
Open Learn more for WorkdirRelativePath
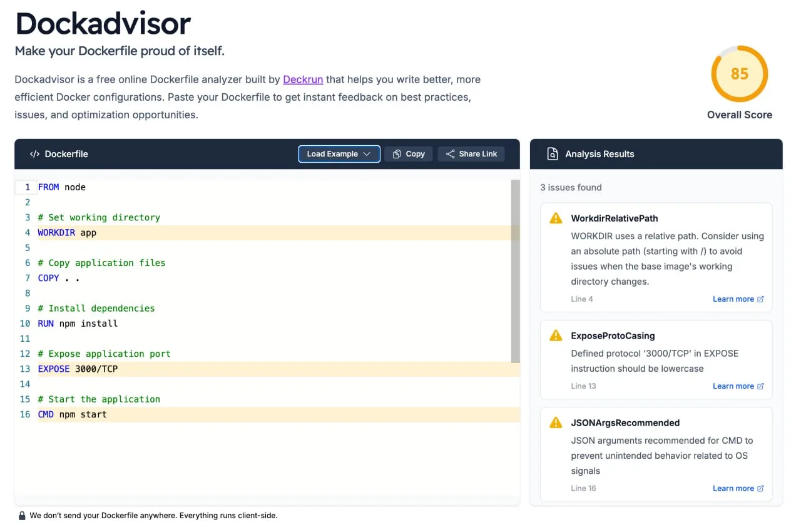click(738, 299)
